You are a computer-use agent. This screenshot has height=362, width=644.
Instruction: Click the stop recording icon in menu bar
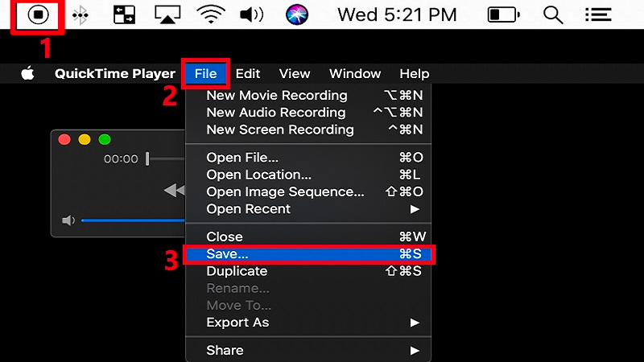(38, 14)
